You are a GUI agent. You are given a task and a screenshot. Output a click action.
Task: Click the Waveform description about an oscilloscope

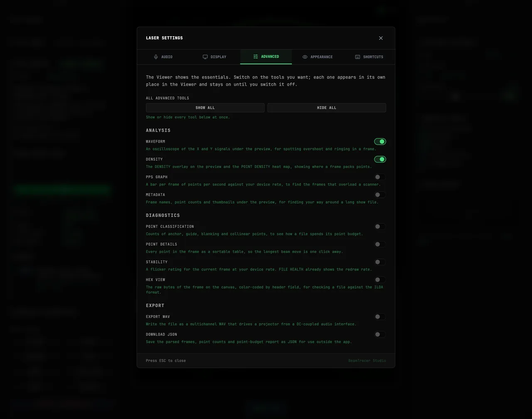tap(261, 149)
